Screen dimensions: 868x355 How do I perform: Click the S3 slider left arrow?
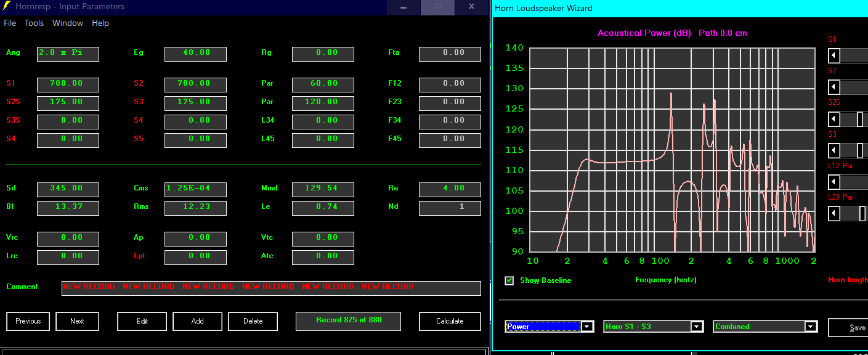pyautogui.click(x=834, y=150)
